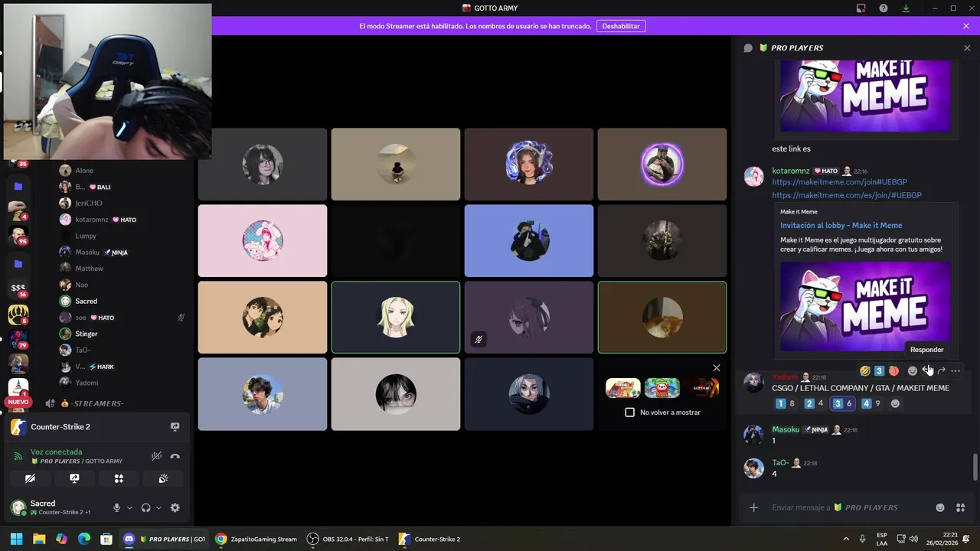The width and height of the screenshot is (980, 551).
Task: Check No volver a mostrar checkbox
Action: click(630, 412)
